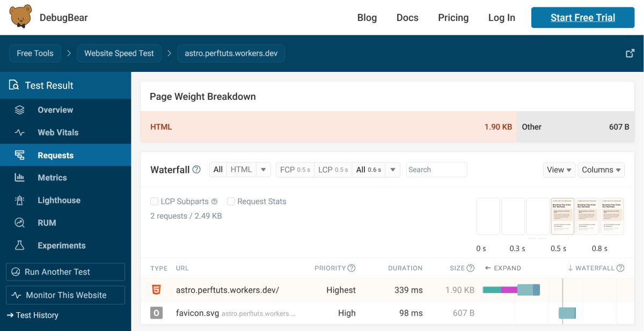Open the resource type filter dropdown arrow
This screenshot has height=331, width=644.
[263, 170]
